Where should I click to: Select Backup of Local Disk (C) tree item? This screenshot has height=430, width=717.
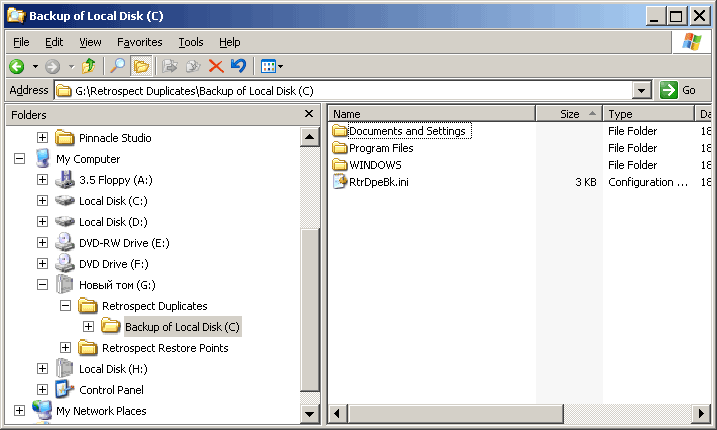182,327
